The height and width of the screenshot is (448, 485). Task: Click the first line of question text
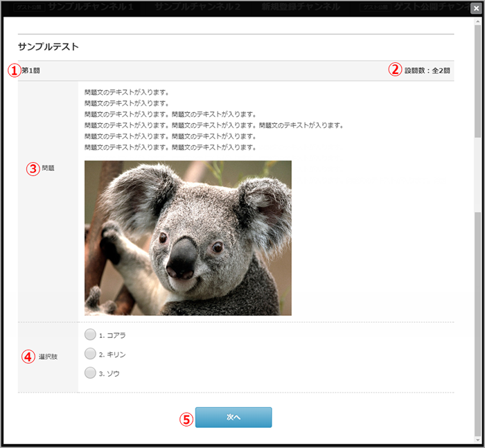127,92
